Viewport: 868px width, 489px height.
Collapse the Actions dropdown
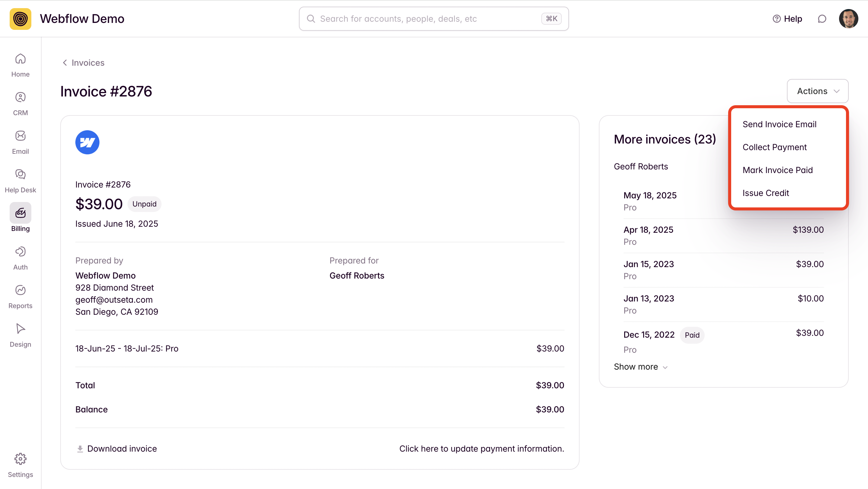click(817, 91)
